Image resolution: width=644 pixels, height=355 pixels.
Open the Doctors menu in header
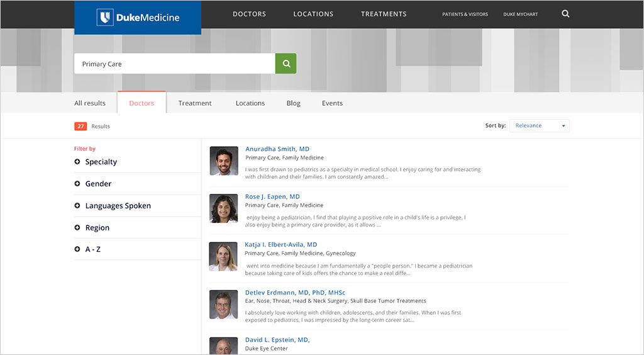pos(249,14)
